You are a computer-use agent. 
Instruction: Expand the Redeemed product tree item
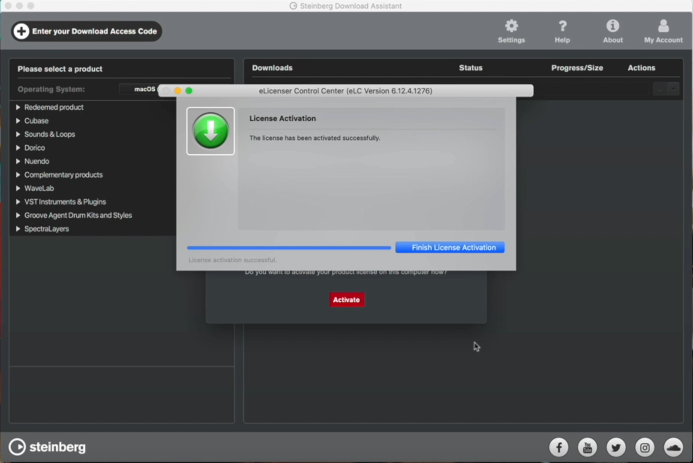[x=18, y=107]
